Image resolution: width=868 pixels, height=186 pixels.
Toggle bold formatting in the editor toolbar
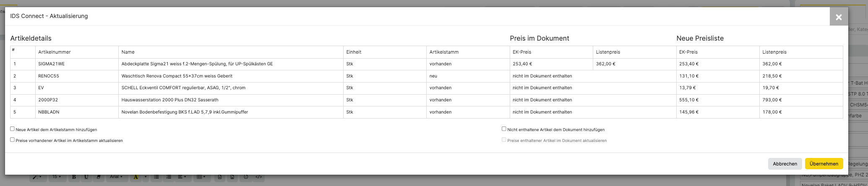[74, 177]
